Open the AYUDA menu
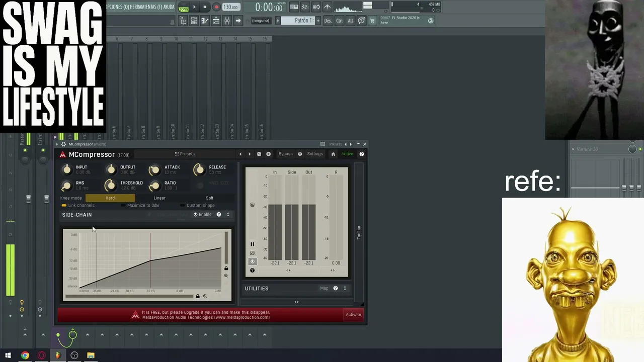The image size is (644, 362). 169,7
